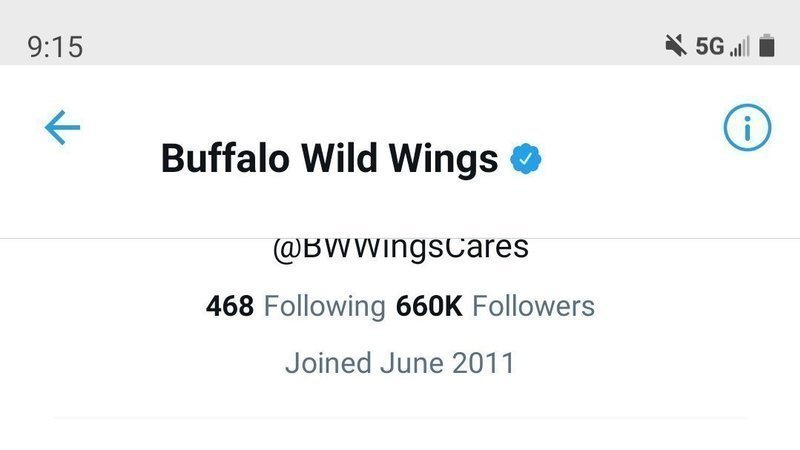Screen dimensions: 800x450
Task: Tap the blue verified badge
Action: click(526, 159)
